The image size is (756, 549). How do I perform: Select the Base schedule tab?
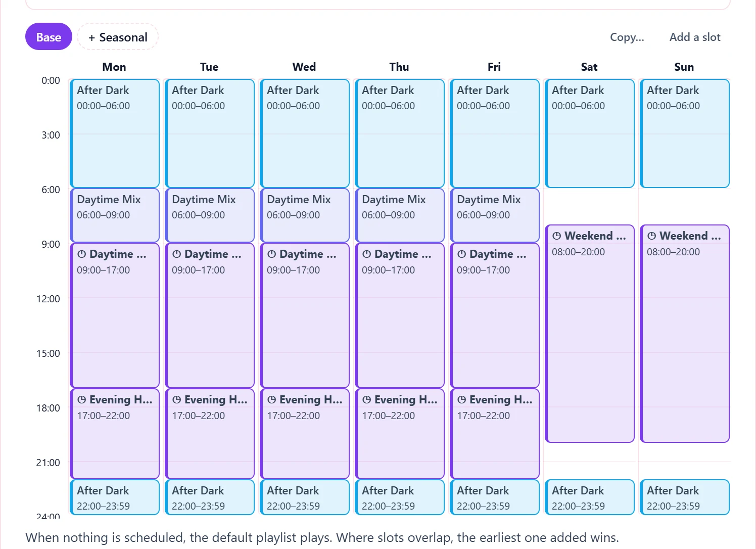49,37
